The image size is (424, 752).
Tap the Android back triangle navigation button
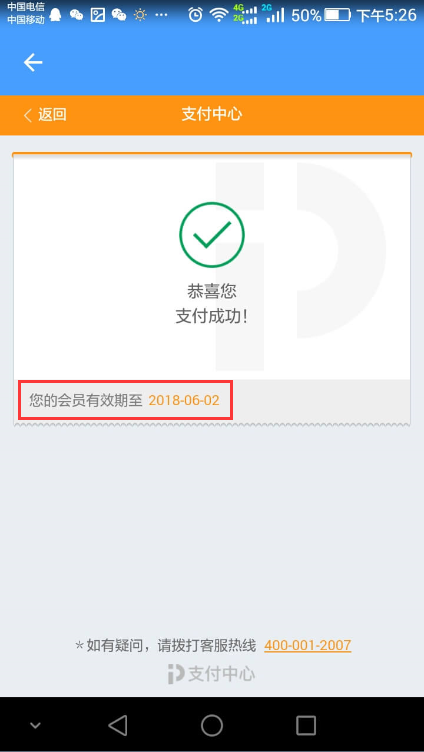pyautogui.click(x=118, y=725)
